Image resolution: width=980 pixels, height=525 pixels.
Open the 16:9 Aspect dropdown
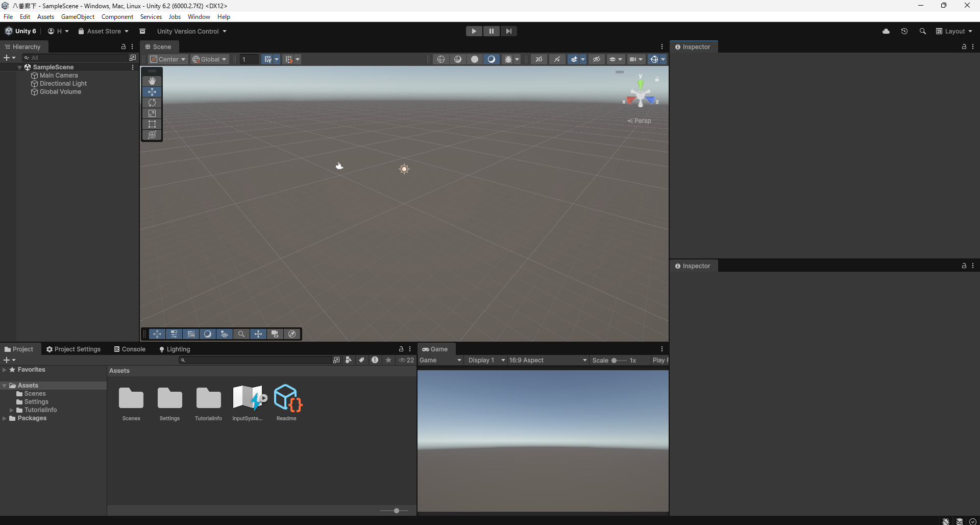click(548, 361)
